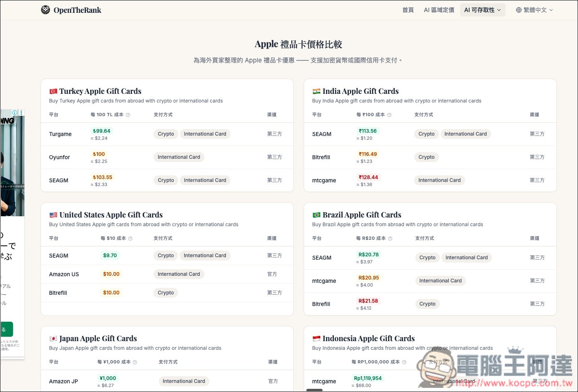
Task: Click 官方 channel label in Amazon US row
Action: pos(272,274)
